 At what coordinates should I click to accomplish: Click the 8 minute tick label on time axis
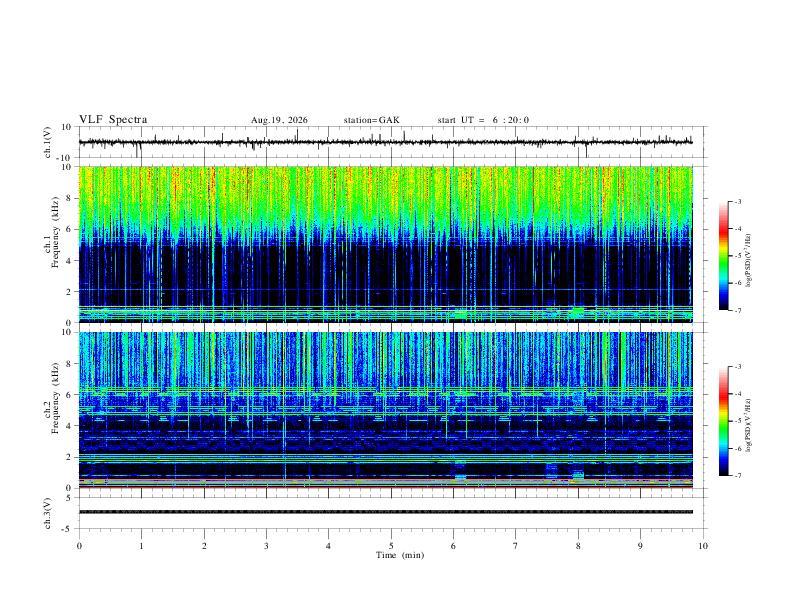tap(578, 546)
